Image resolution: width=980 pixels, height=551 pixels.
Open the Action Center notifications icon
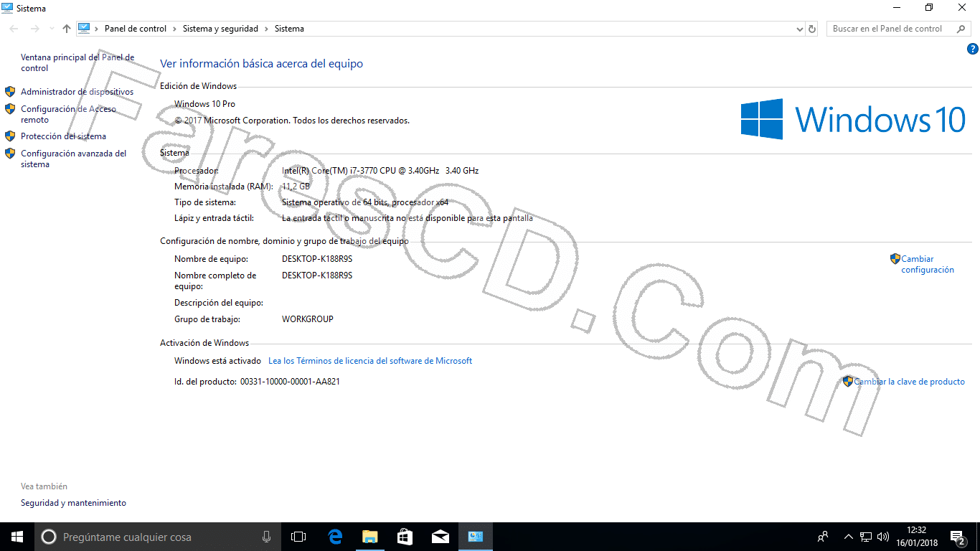(x=958, y=537)
